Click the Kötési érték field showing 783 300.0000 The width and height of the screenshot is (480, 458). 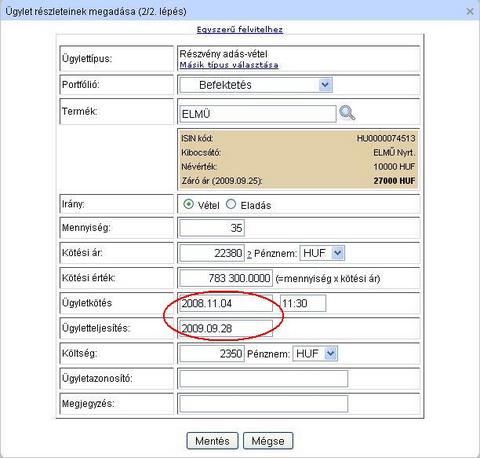226,278
